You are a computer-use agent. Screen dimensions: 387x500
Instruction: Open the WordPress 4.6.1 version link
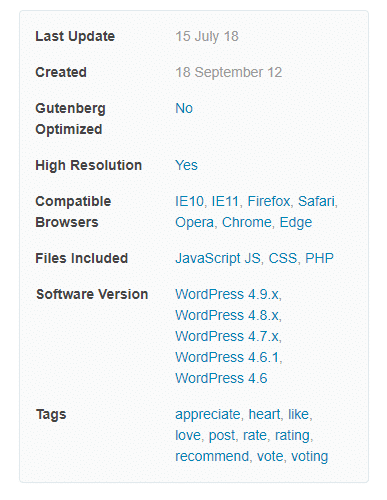pyautogui.click(x=227, y=357)
